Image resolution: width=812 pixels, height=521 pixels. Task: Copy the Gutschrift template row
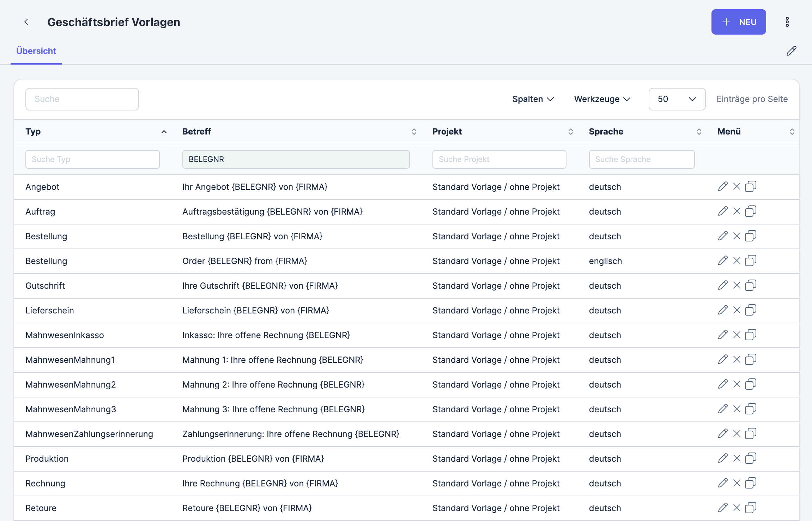pyautogui.click(x=750, y=285)
